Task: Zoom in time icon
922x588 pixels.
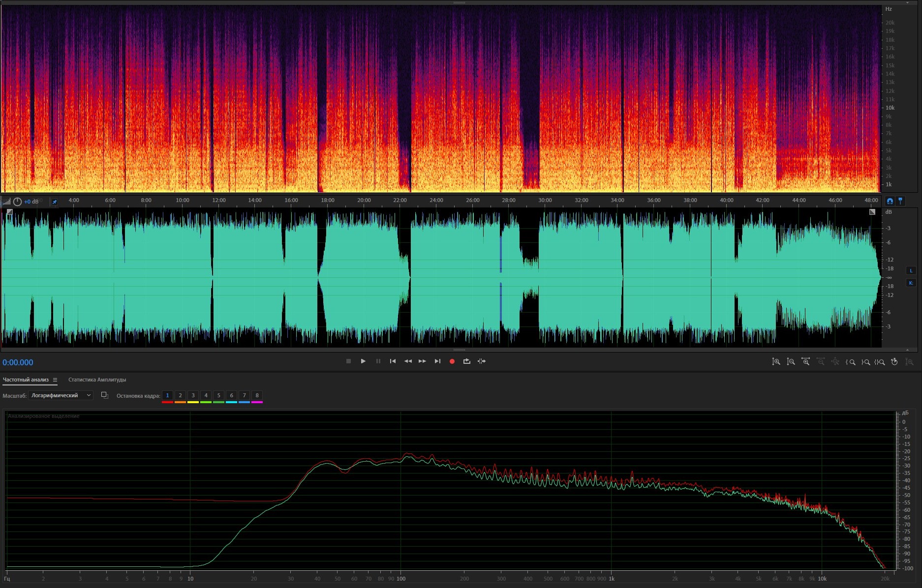Action: click(x=805, y=362)
